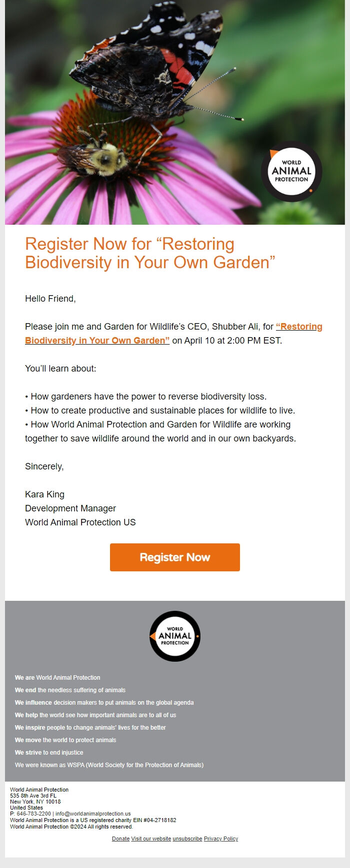Visit our website via the footer link
Viewport: 350px width, 868px height.
coord(150,838)
